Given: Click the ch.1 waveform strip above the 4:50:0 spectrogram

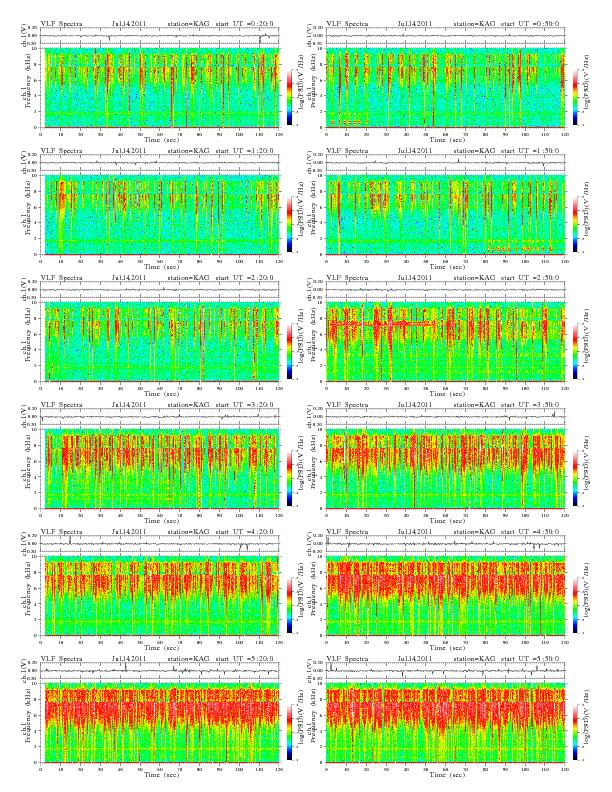Looking at the screenshot, I should coord(445,543).
